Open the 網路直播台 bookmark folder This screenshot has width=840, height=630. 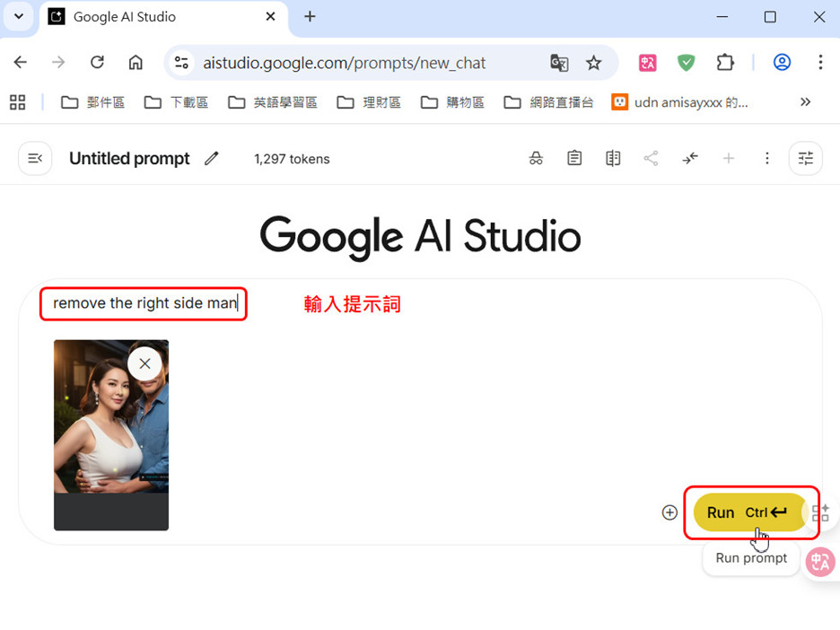pos(549,102)
